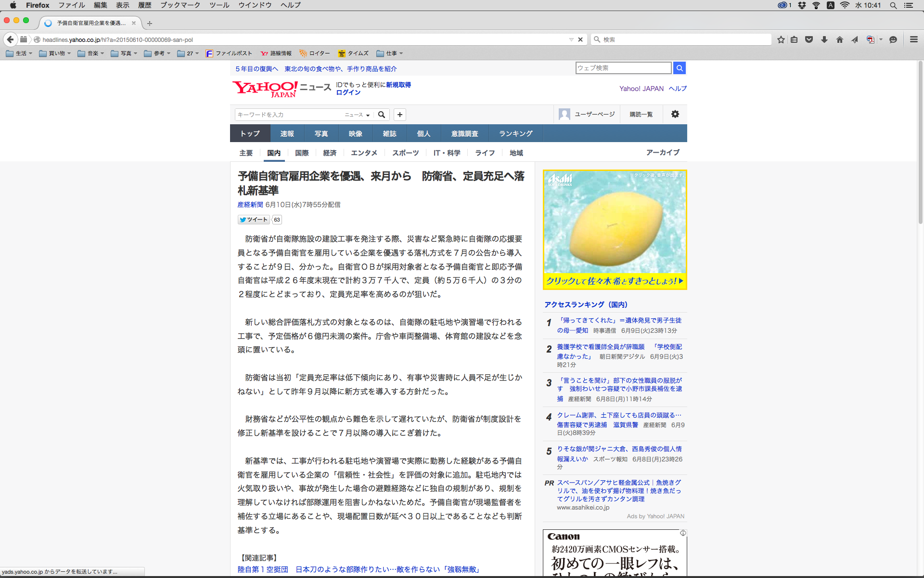Stop loading page with X button
The image size is (924, 578).
pyautogui.click(x=580, y=39)
